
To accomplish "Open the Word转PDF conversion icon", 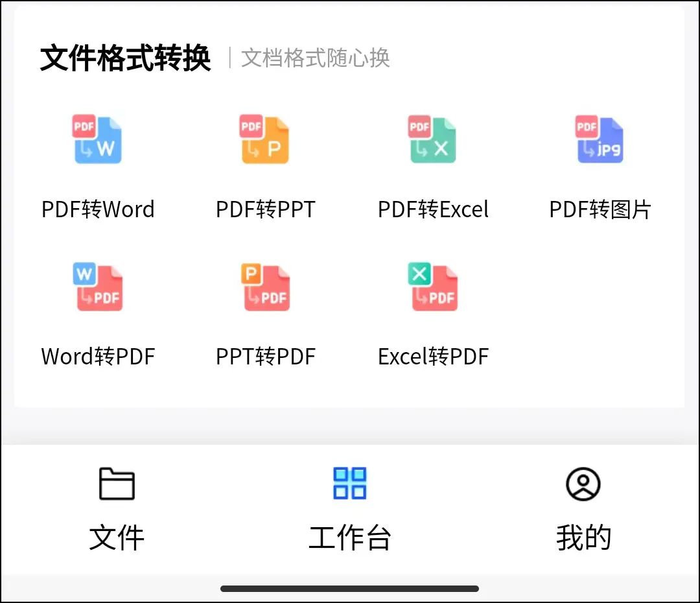I will pyautogui.click(x=97, y=286).
